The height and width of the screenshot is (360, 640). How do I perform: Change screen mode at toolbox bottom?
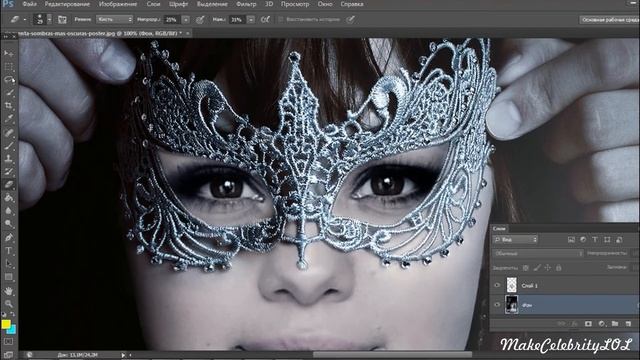pos(9,355)
